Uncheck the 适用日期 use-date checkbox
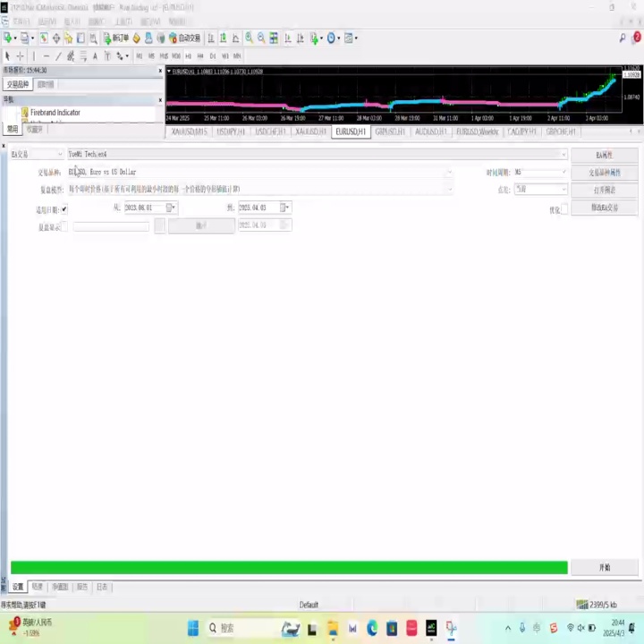644x644 pixels. (x=64, y=209)
